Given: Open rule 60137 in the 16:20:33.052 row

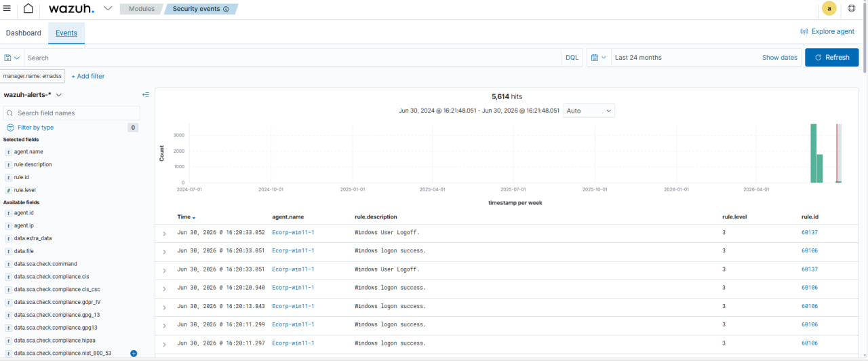Looking at the screenshot, I should click(810, 232).
